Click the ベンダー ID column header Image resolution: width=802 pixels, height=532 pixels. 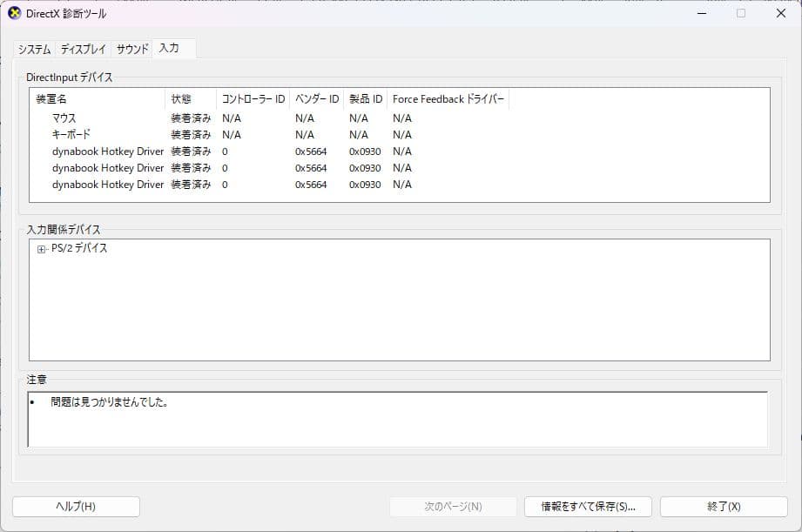[314, 98]
